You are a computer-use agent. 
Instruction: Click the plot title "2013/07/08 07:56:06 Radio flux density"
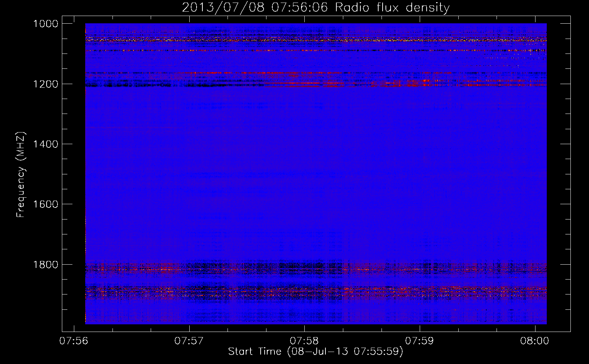(x=316, y=7)
